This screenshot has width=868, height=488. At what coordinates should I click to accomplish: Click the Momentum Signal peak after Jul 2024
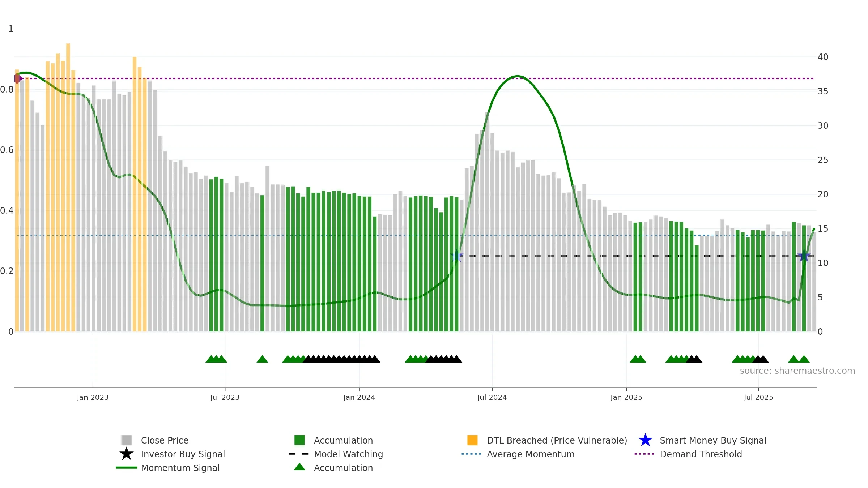click(518, 76)
